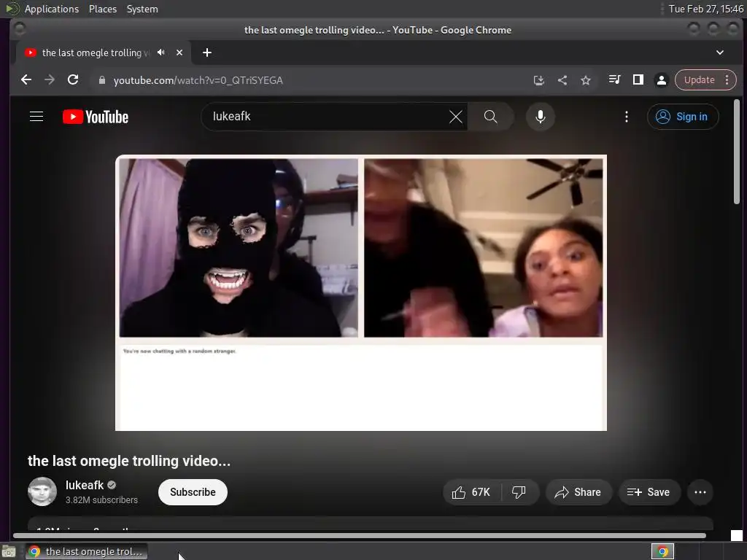Clear the search query with X
This screenshot has height=560, width=747.
point(456,117)
